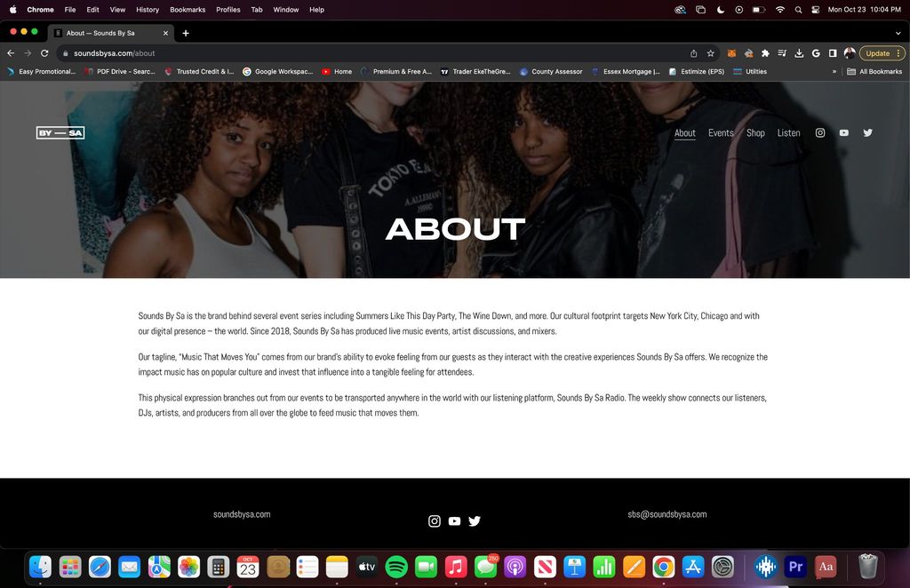Open the Chrome Extensions puzzle icon
910x588 pixels.
pyautogui.click(x=765, y=53)
